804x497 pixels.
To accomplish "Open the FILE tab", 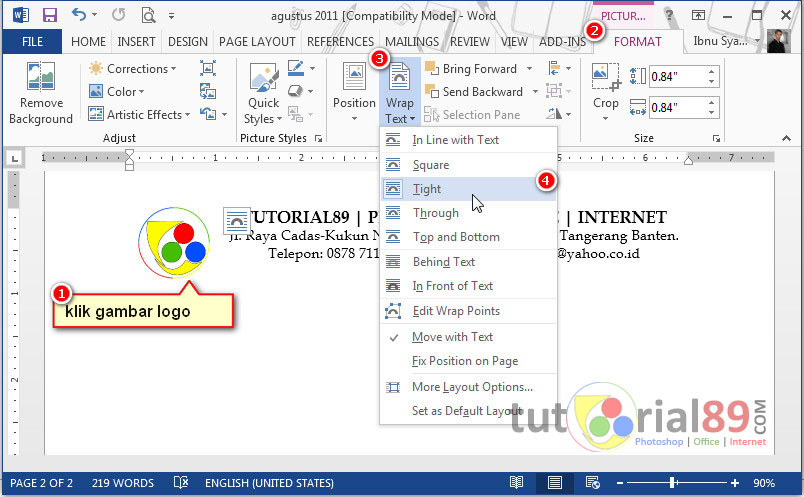I will click(32, 42).
